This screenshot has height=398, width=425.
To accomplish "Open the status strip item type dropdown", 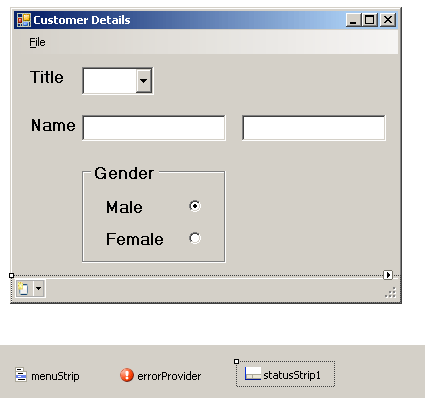I will [39, 288].
